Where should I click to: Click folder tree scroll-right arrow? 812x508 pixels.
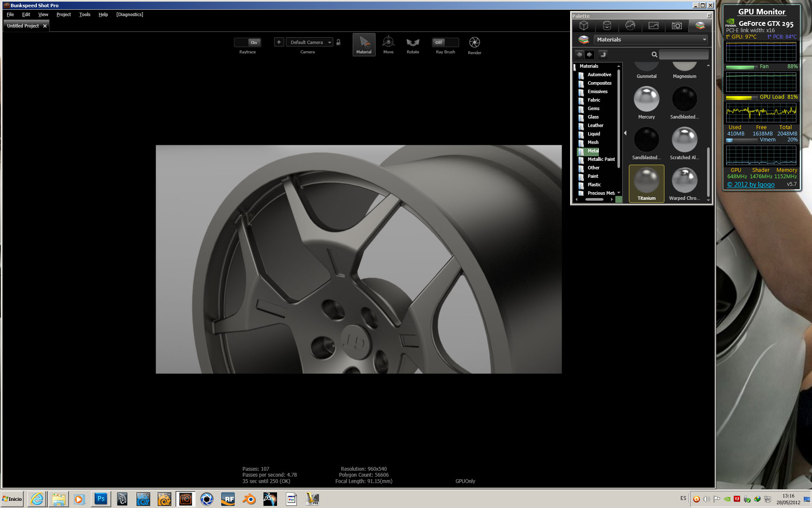coord(612,199)
